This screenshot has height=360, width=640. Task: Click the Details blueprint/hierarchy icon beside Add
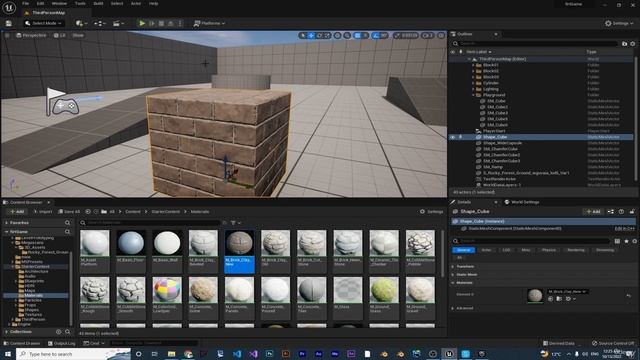(611, 211)
